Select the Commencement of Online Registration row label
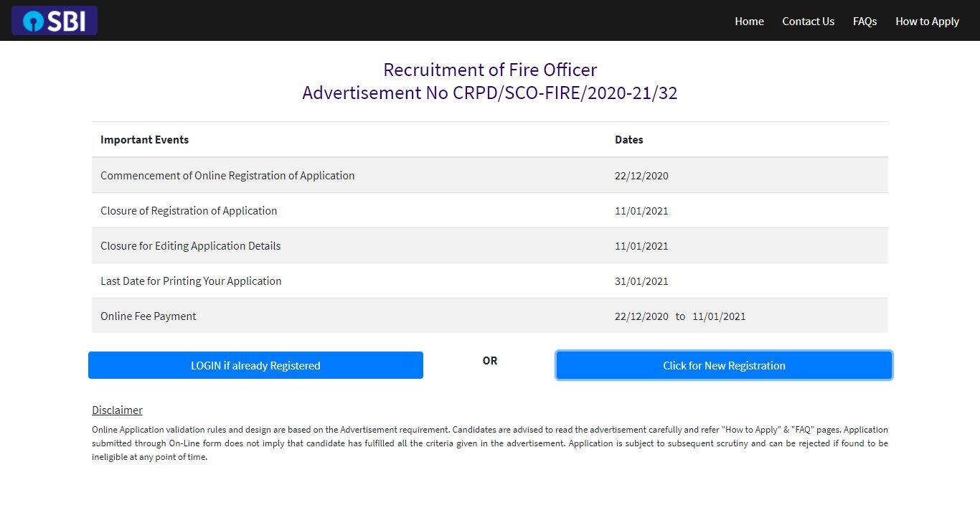 tap(227, 176)
